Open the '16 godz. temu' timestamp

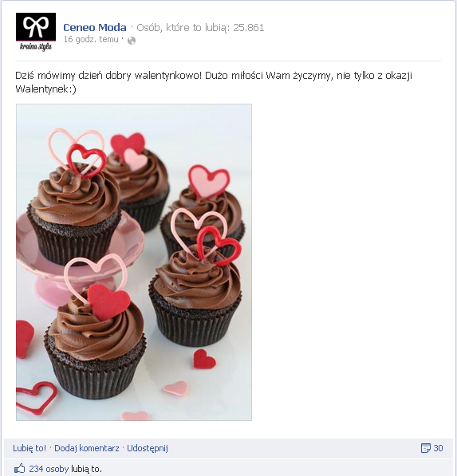click(91, 39)
